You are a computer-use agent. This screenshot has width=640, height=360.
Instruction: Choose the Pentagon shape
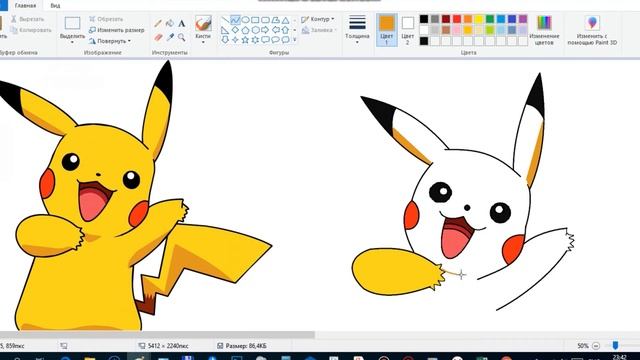tap(245, 30)
